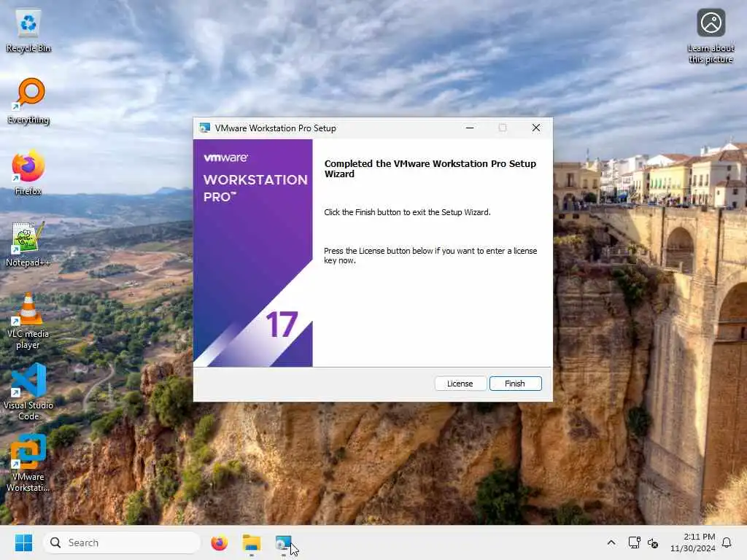747x560 pixels.
Task: Open Firefox from the taskbar
Action: pyautogui.click(x=219, y=542)
